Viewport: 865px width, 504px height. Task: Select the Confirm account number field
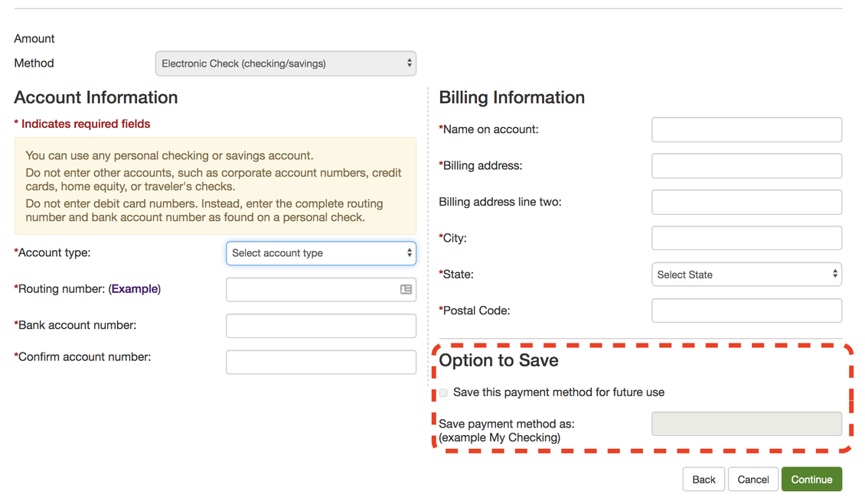(x=321, y=363)
